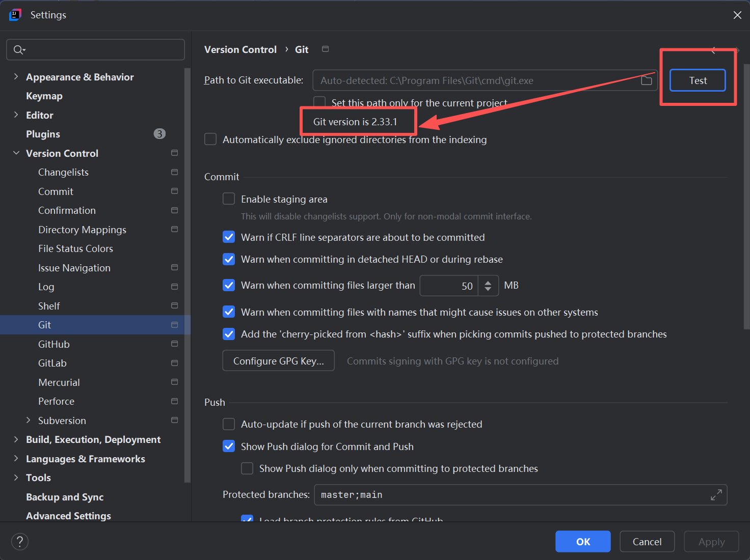The image size is (750, 560).
Task: Select GitHub under Version Control
Action: pos(54,344)
